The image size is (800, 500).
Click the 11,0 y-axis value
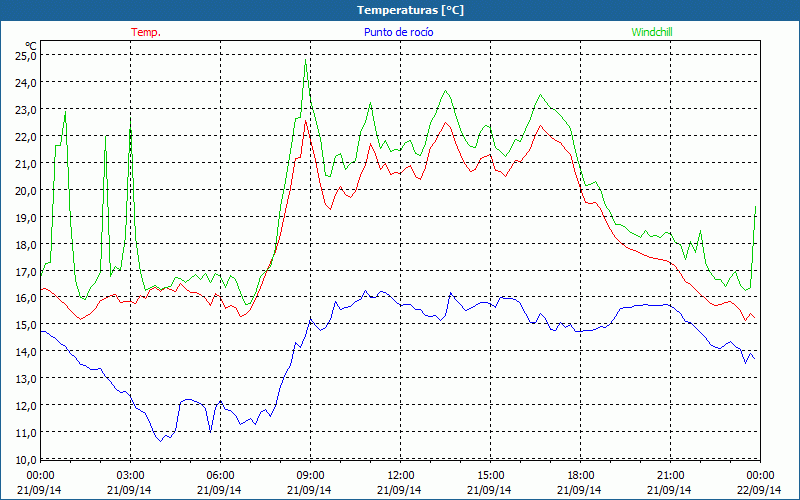pyautogui.click(x=27, y=433)
